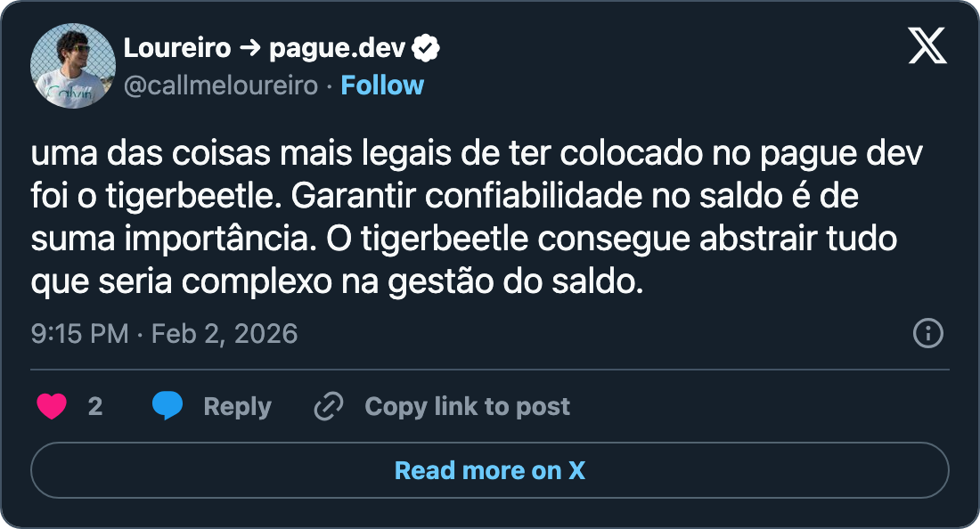Click the Follow link
The width and height of the screenshot is (980, 529).
click(x=383, y=85)
